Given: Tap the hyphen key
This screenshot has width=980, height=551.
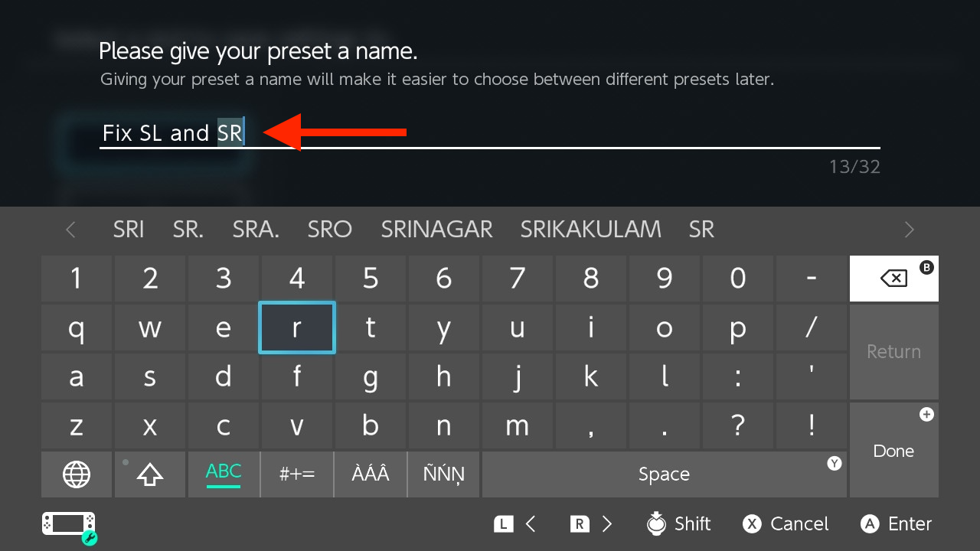Looking at the screenshot, I should pos(812,279).
